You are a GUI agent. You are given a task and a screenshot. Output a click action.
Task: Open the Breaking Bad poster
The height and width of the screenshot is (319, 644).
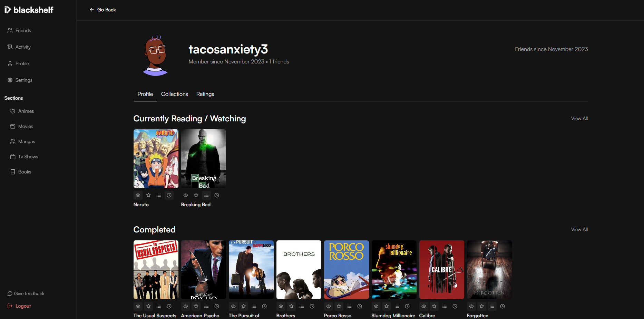click(x=204, y=159)
